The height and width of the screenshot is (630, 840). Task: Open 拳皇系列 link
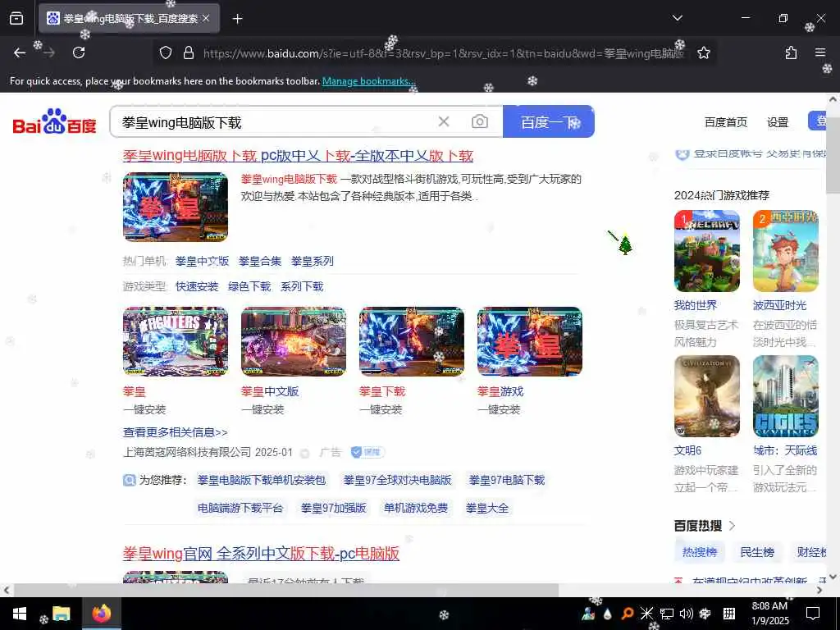(x=313, y=261)
